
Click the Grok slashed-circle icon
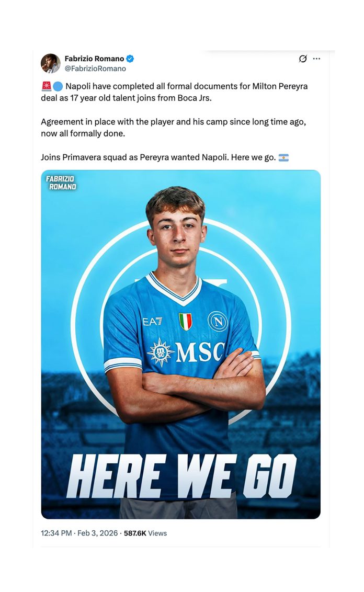click(302, 59)
